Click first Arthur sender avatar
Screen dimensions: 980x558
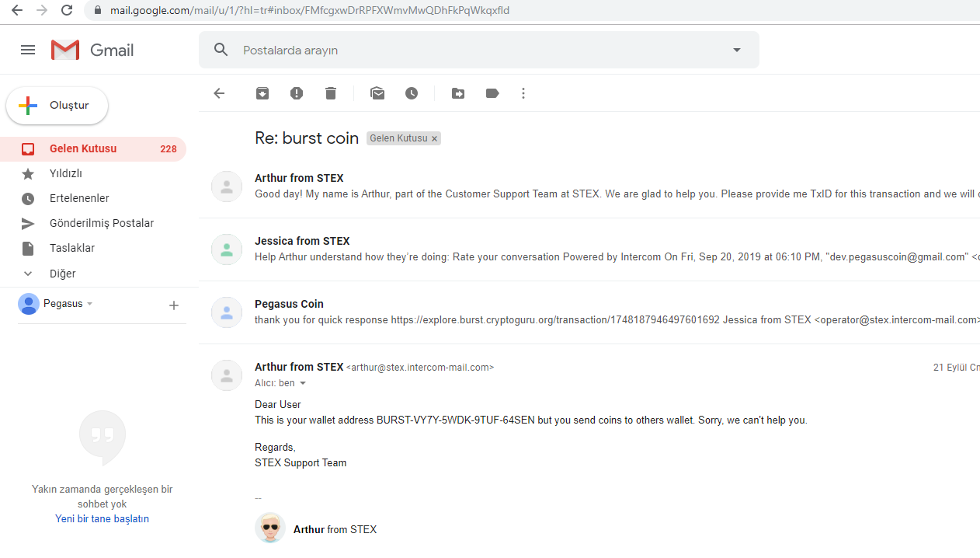pos(227,187)
